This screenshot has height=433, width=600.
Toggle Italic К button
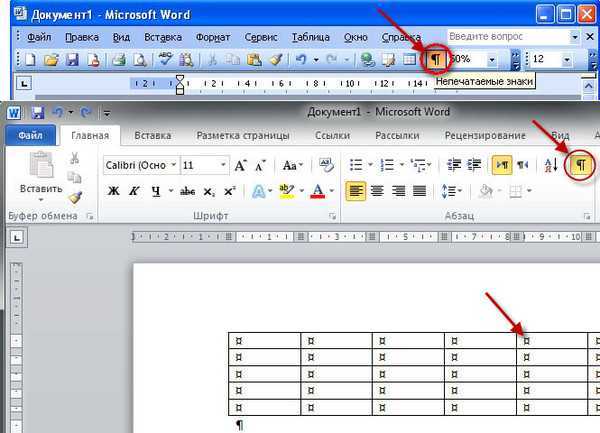tap(134, 190)
